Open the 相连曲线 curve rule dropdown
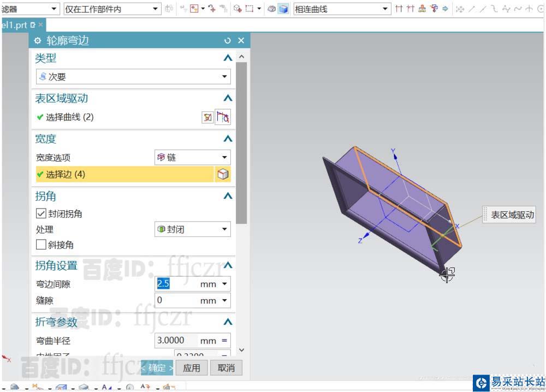The width and height of the screenshot is (546, 392). [341, 9]
